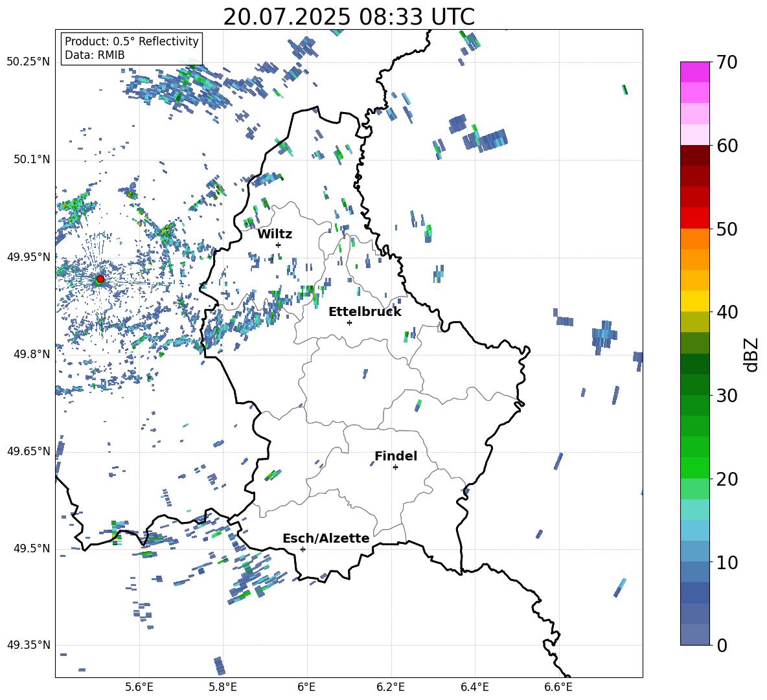
Task: Pick the magenta swatch at the colorbar top
Action: tap(694, 72)
